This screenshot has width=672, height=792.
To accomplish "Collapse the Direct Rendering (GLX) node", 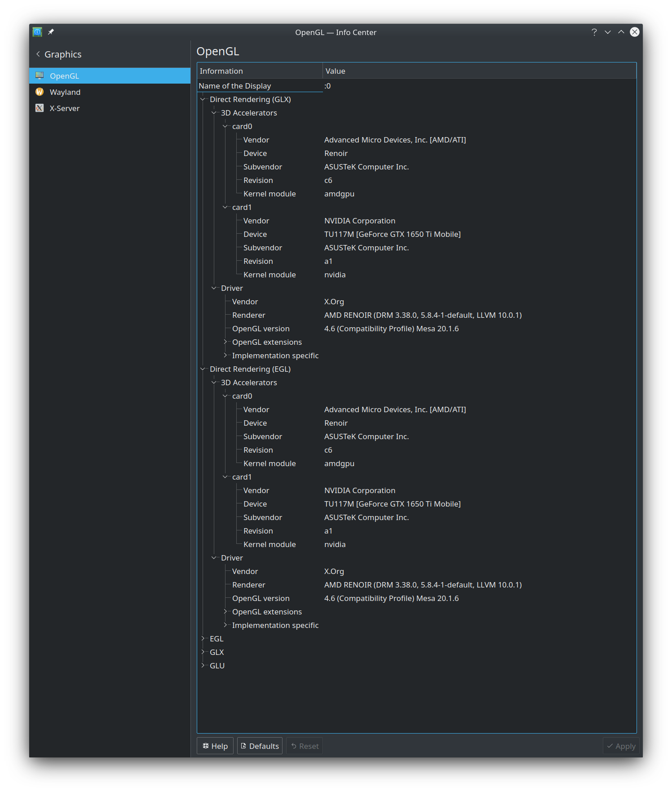I will click(203, 99).
